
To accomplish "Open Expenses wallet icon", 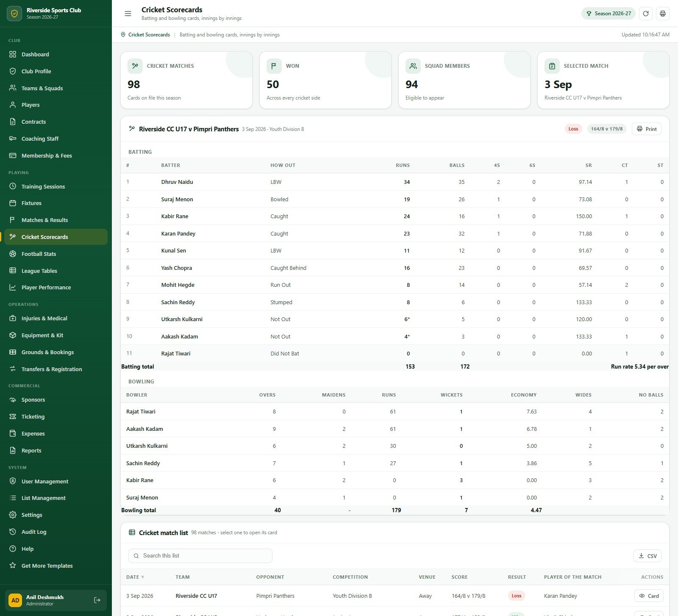I will [x=13, y=433].
